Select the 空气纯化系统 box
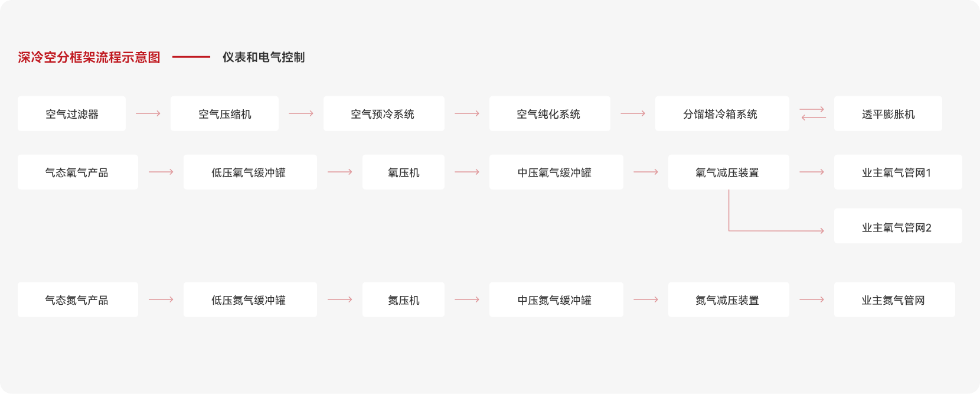 click(x=550, y=114)
